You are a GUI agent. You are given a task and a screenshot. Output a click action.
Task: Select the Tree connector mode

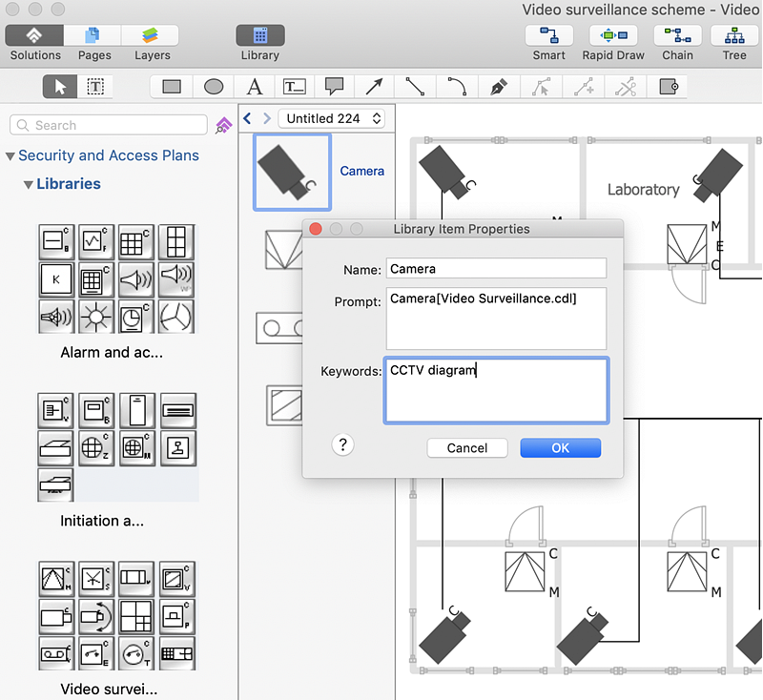pyautogui.click(x=734, y=36)
